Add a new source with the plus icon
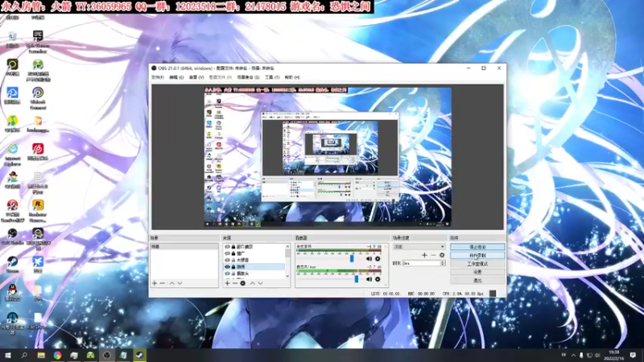644x362 pixels. point(227,283)
